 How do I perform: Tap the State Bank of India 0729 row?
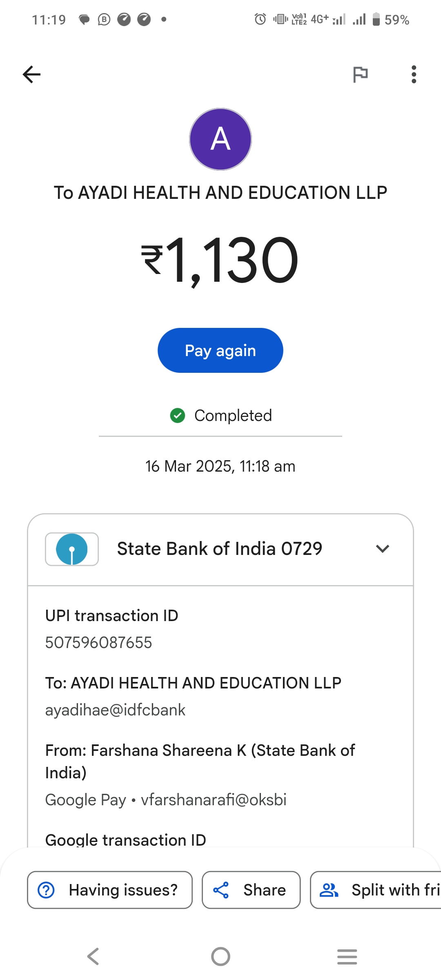(220, 549)
